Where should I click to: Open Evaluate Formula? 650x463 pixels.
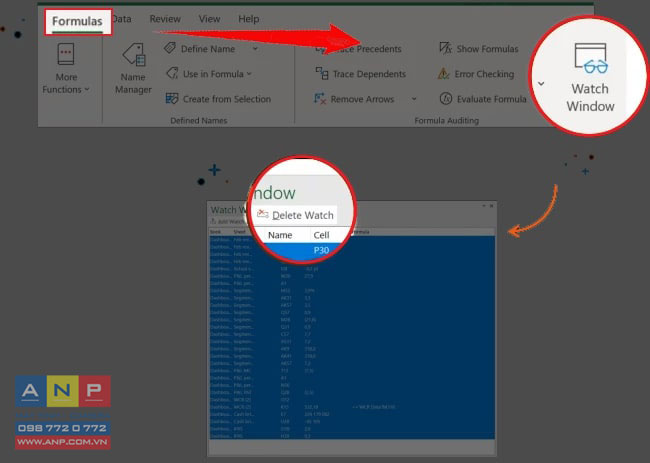tap(483, 99)
